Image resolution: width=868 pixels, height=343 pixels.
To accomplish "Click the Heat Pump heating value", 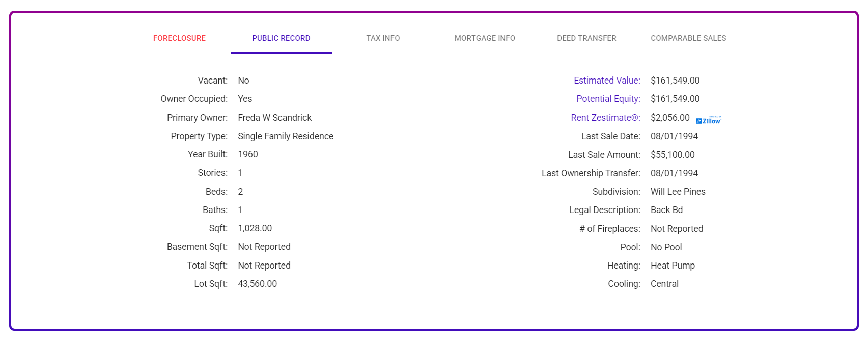I will coord(673,266).
